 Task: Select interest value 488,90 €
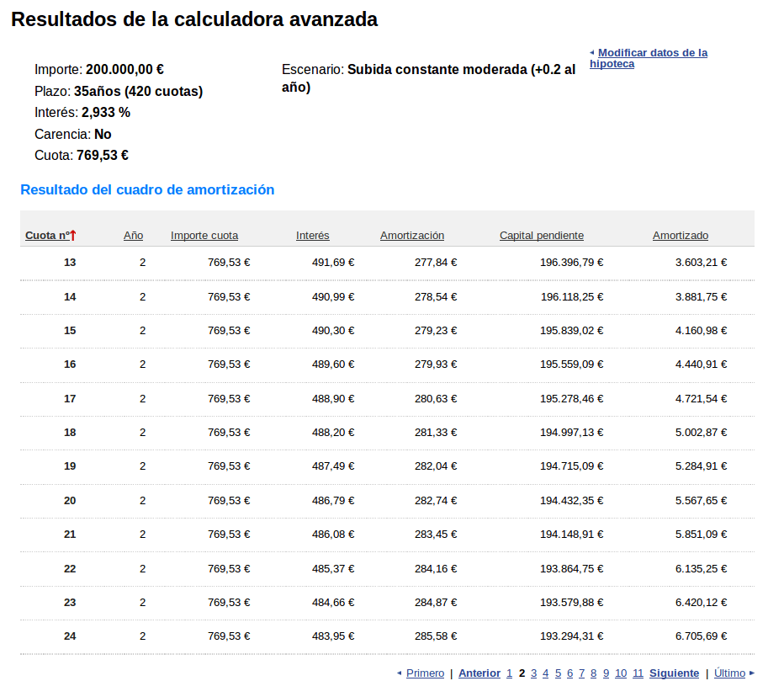pyautogui.click(x=333, y=399)
